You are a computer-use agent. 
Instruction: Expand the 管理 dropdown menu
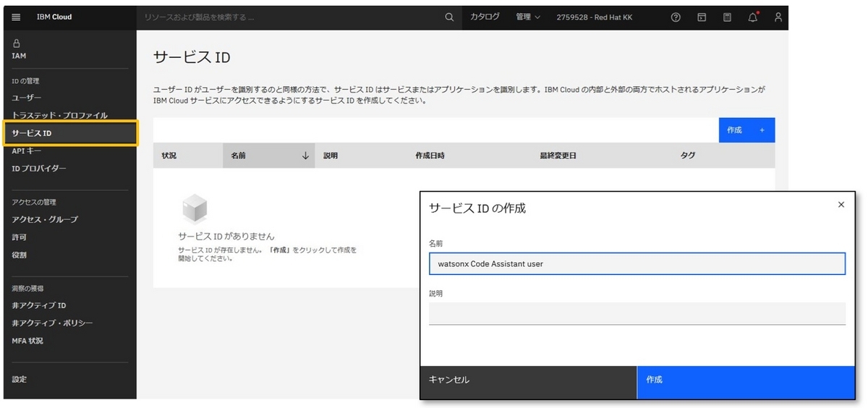(x=528, y=17)
